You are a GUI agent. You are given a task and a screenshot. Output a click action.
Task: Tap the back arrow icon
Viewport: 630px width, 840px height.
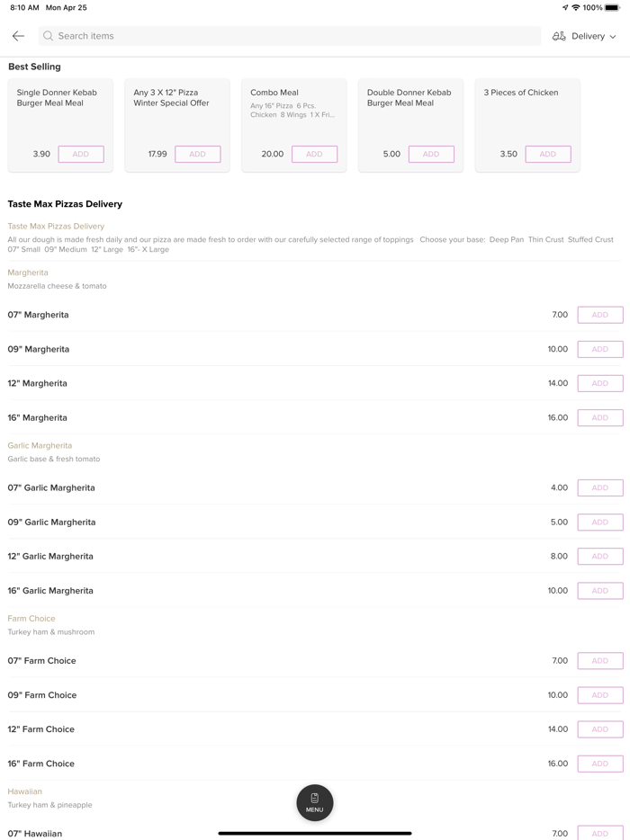point(18,36)
